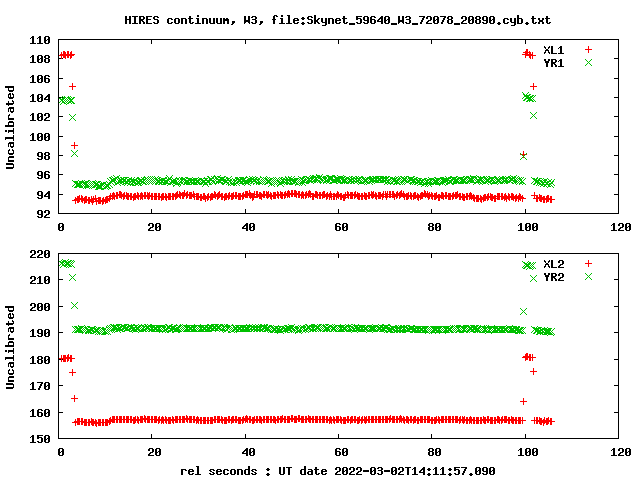Click the 108 tick label on the top plot
This screenshot has height=480, width=640.
pos(40,59)
